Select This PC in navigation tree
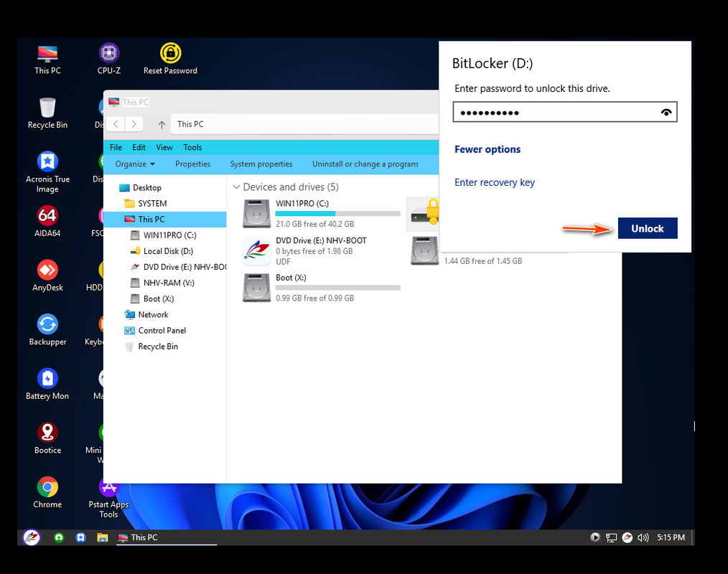This screenshot has width=728, height=574. pyautogui.click(x=164, y=219)
